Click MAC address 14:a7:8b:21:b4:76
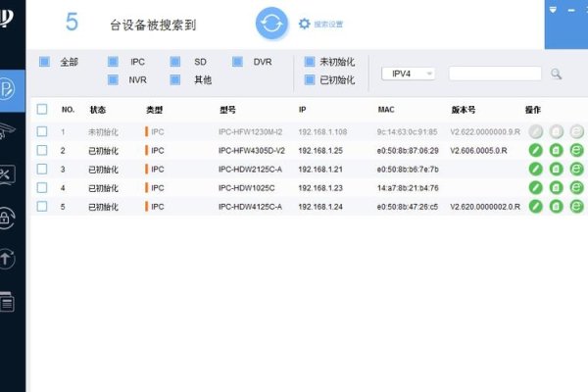Viewport: 588px width, 392px height. click(x=408, y=188)
